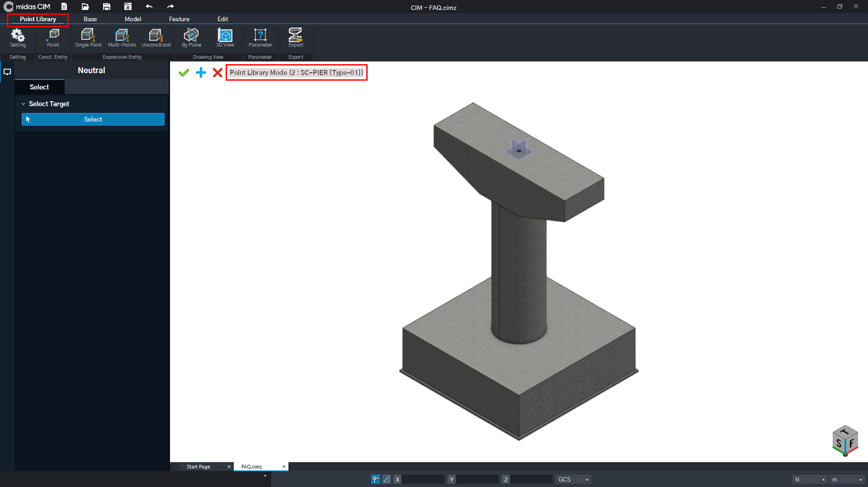Open the Point Library Setting tool
The image size is (868, 487).
pos(18,37)
